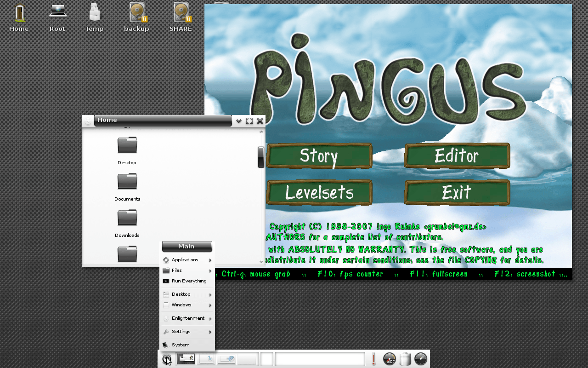Click the 'F12: screenshot' hint in Pingus
Viewport: 588px width, 368px height.
coord(525,274)
